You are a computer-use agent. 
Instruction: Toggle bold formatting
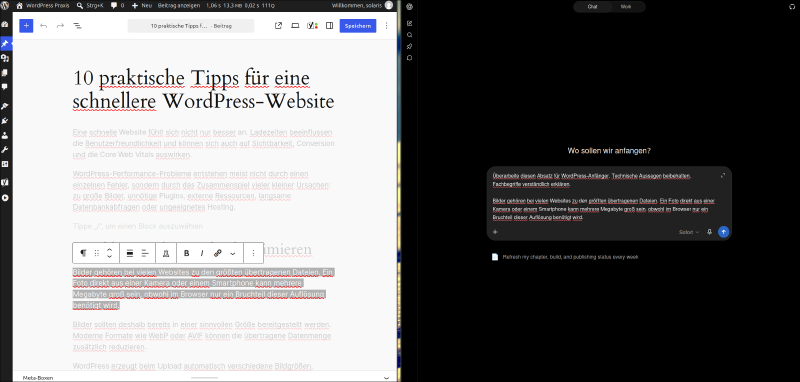pyautogui.click(x=186, y=253)
